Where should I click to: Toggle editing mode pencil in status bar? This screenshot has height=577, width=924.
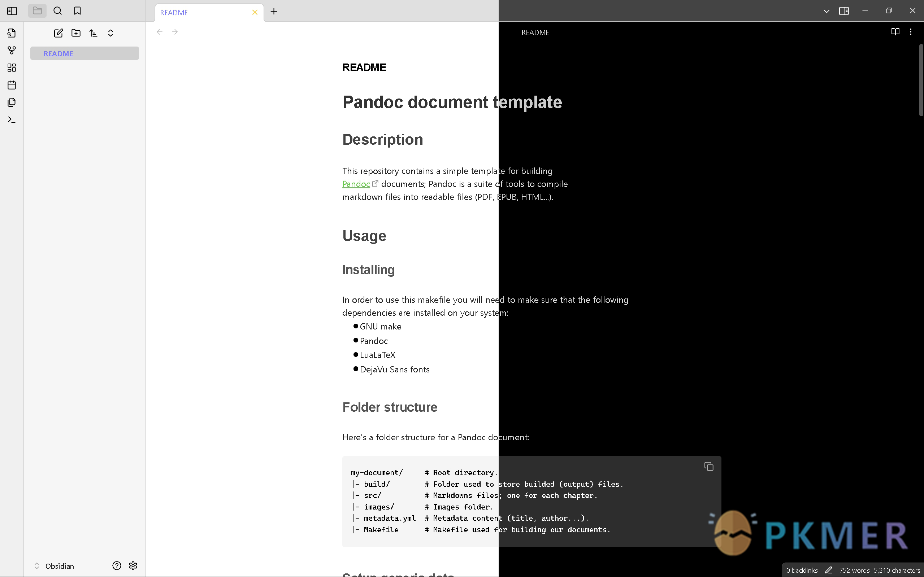[828, 570]
